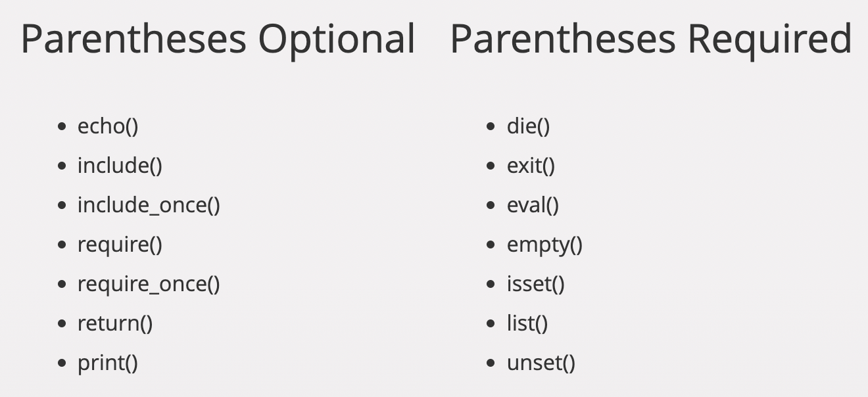This screenshot has height=397, width=868.
Task: Click the bullet beside print()
Action: pyautogui.click(x=62, y=363)
